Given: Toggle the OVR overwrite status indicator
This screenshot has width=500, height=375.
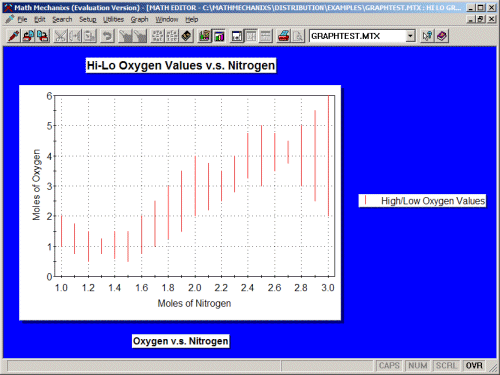Looking at the screenshot, I should coord(474,366).
